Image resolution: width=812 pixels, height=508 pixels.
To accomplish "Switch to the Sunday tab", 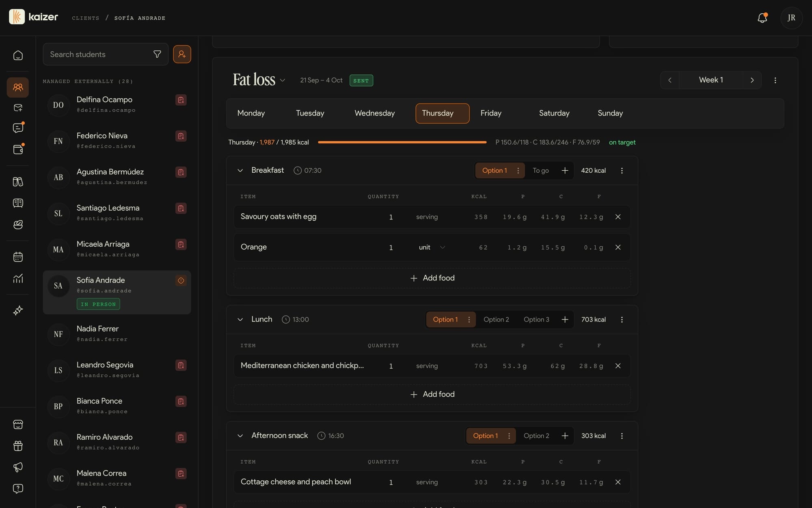I will point(610,113).
